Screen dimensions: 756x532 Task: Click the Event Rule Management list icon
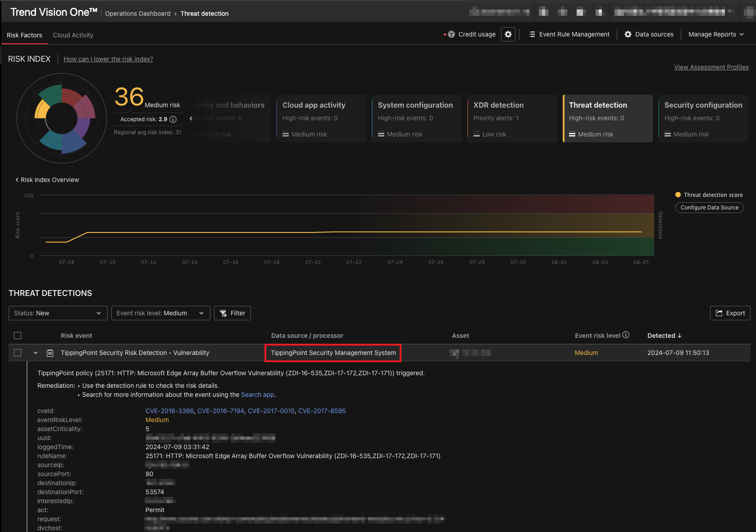(x=532, y=34)
